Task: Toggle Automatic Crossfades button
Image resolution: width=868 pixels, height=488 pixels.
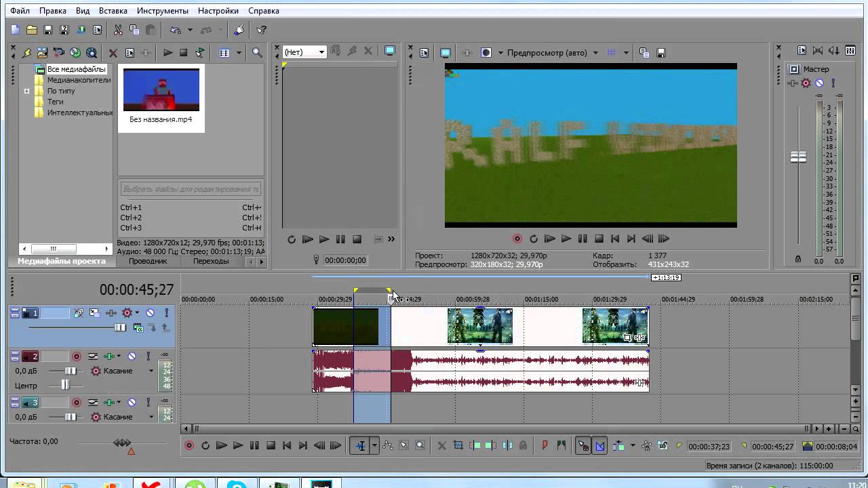Action: 599,445
